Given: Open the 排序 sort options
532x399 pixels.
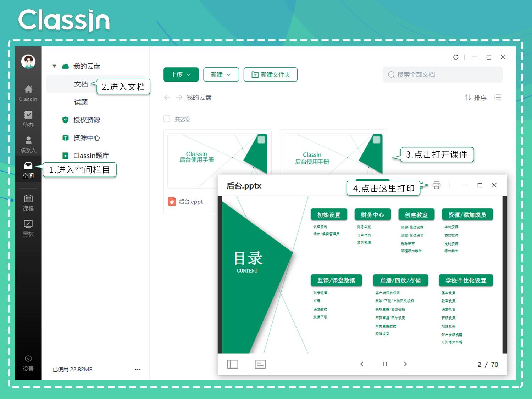Looking at the screenshot, I should click(x=476, y=97).
